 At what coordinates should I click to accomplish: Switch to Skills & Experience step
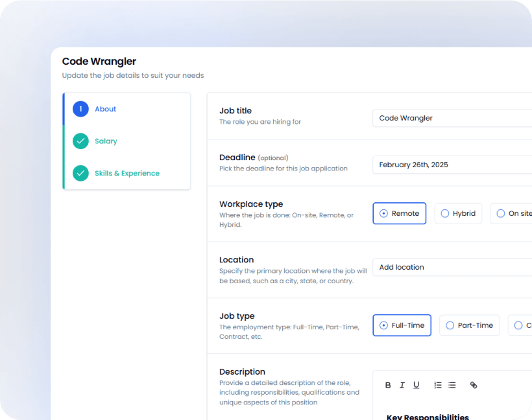click(127, 173)
